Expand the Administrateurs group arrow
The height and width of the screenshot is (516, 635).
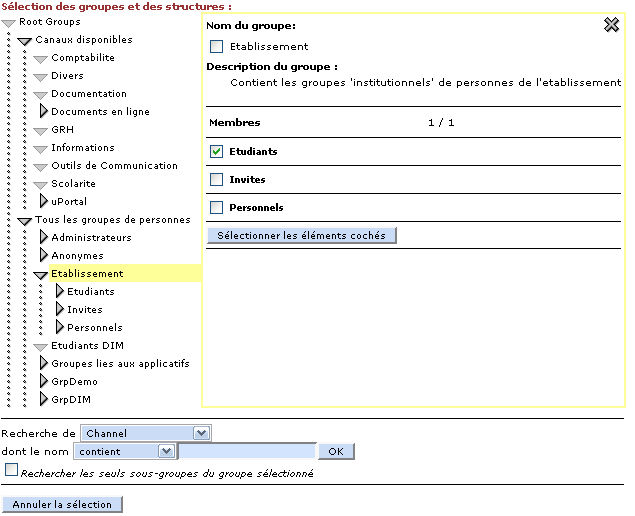43,238
